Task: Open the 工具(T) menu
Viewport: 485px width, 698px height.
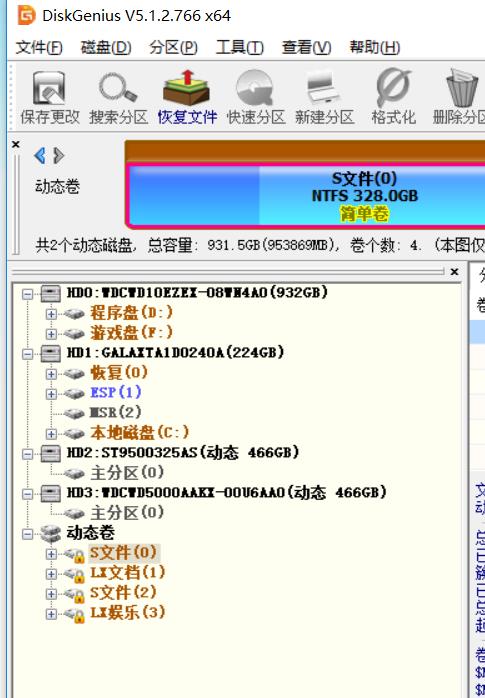Action: [x=239, y=47]
